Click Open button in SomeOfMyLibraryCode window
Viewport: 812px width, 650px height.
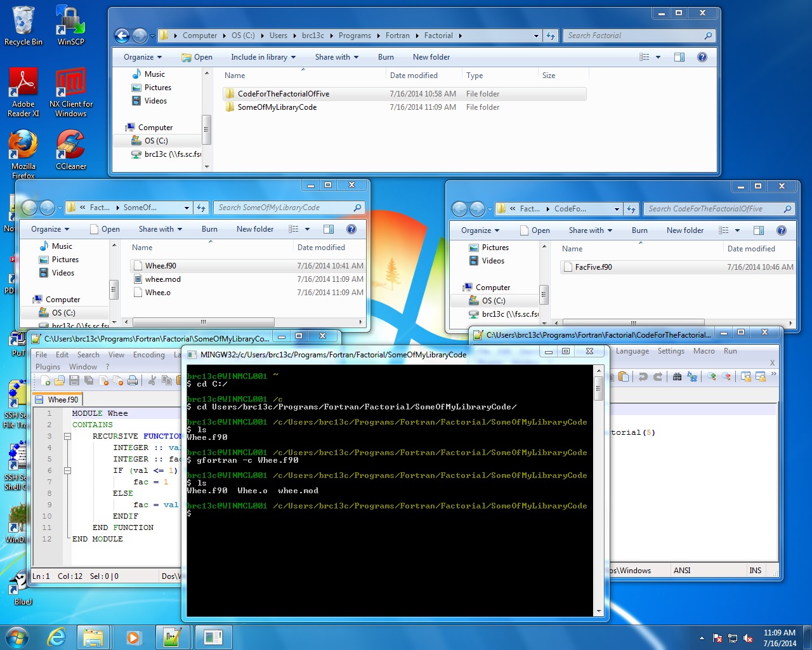pos(105,229)
